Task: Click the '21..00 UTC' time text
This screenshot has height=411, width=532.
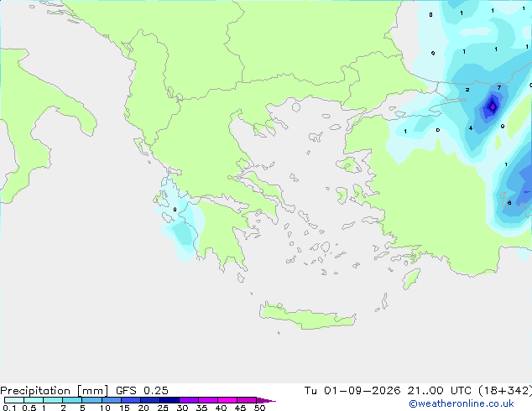Action: (x=440, y=391)
